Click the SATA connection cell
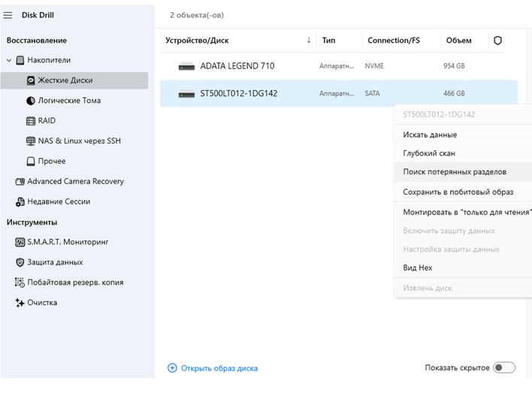Viewport: 532px width, 399px height. [372, 94]
